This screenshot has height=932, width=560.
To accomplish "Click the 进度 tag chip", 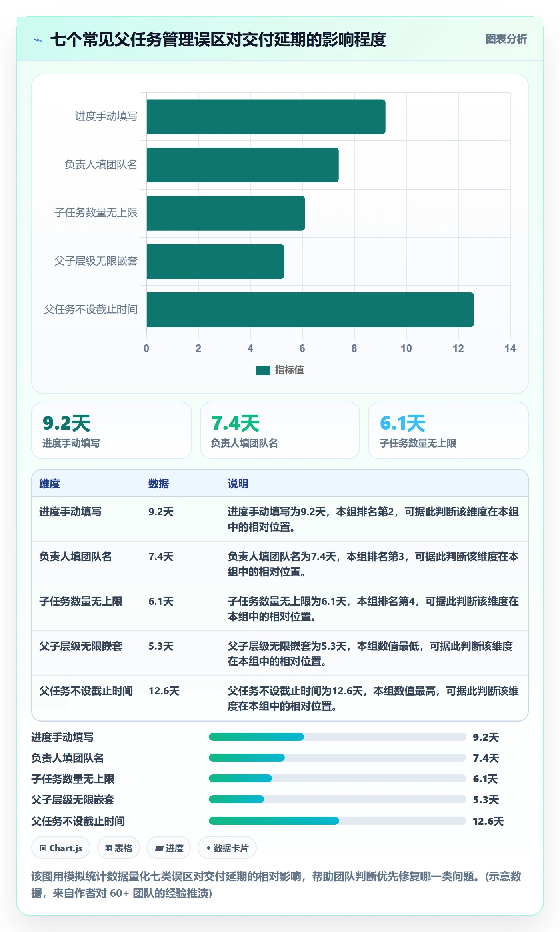I will (169, 848).
